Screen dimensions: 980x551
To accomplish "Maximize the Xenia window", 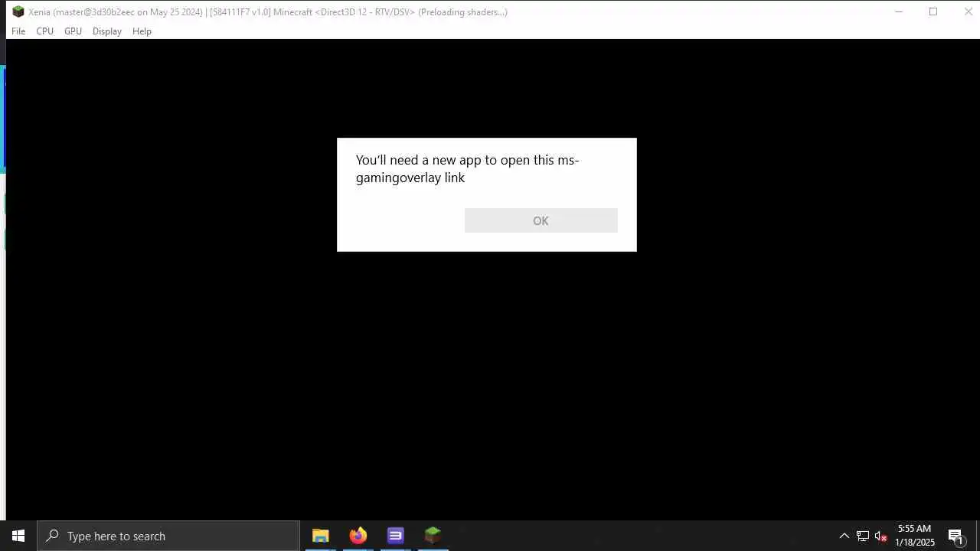I will coord(933,11).
